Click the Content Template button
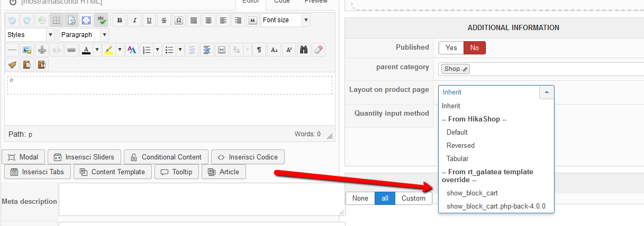This screenshot has height=226, width=644. coord(113,172)
